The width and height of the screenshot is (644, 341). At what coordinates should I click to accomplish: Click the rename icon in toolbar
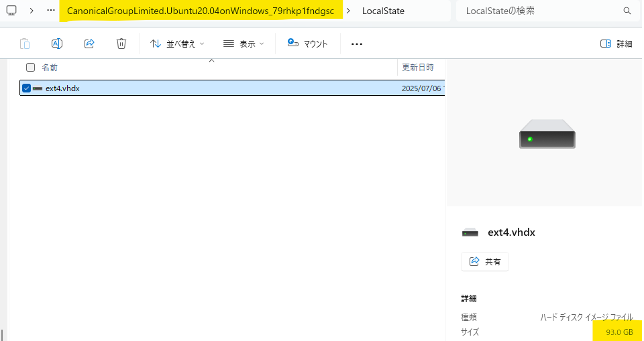point(57,44)
